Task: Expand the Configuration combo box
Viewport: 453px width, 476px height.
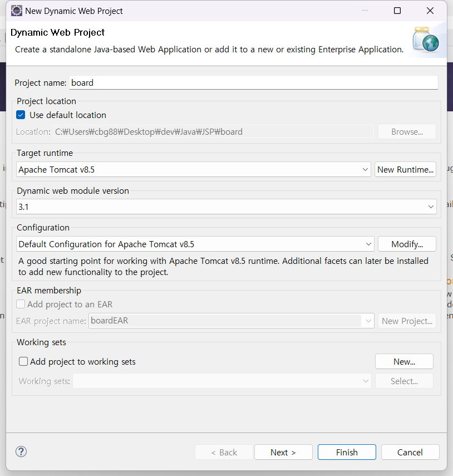Action: [x=195, y=244]
